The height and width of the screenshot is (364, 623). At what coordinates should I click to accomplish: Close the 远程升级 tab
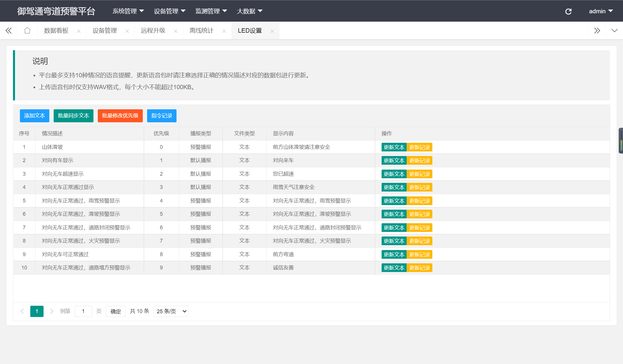176,31
